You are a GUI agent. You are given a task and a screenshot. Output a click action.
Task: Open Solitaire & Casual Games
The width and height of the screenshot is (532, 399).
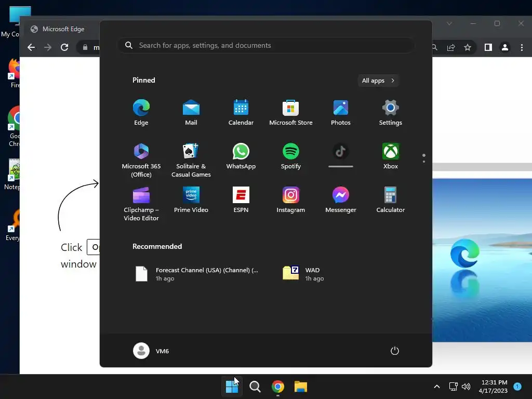pyautogui.click(x=191, y=160)
